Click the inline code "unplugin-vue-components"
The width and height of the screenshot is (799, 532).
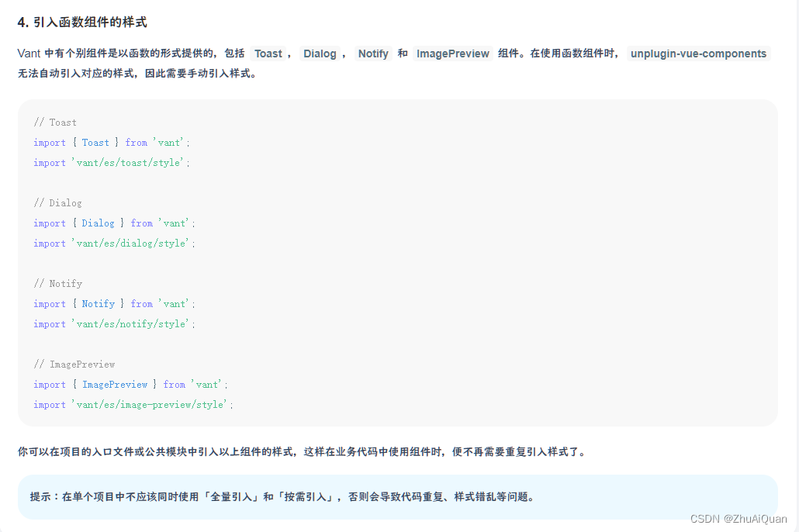tap(698, 54)
